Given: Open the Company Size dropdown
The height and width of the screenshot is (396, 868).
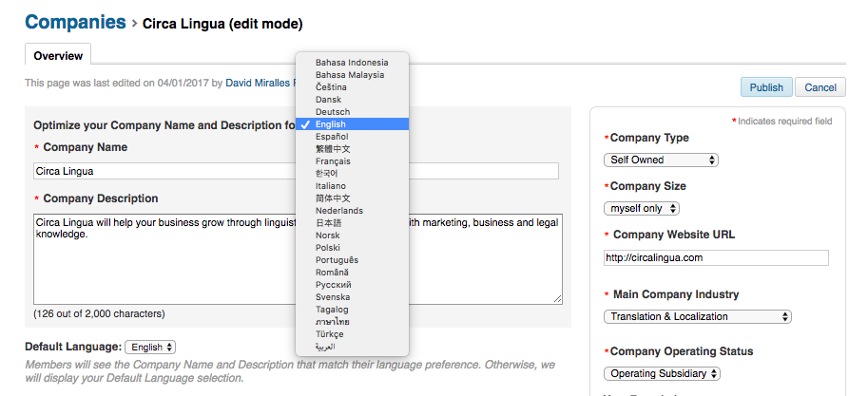Looking at the screenshot, I should point(642,209).
